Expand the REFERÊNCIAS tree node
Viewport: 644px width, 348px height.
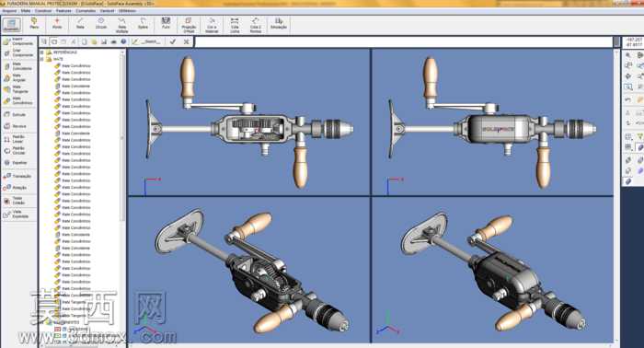click(42, 52)
